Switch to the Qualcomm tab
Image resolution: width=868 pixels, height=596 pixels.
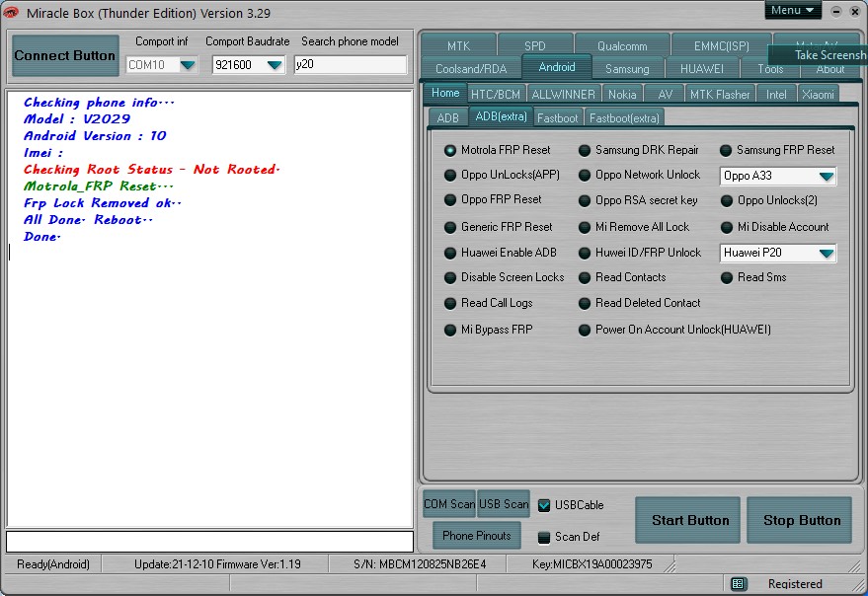click(622, 45)
